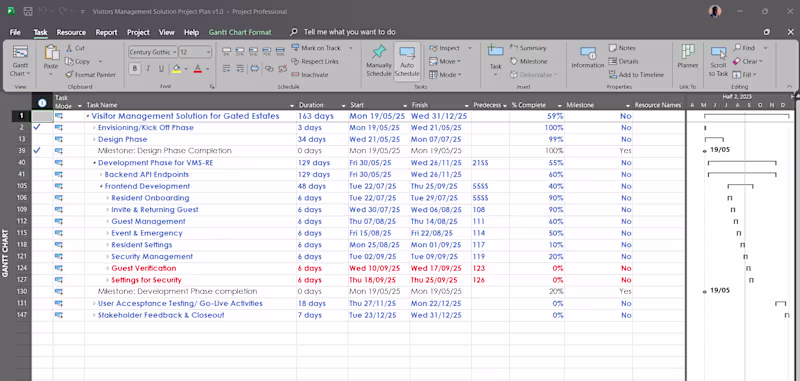Click the Find search icon

(x=737, y=48)
